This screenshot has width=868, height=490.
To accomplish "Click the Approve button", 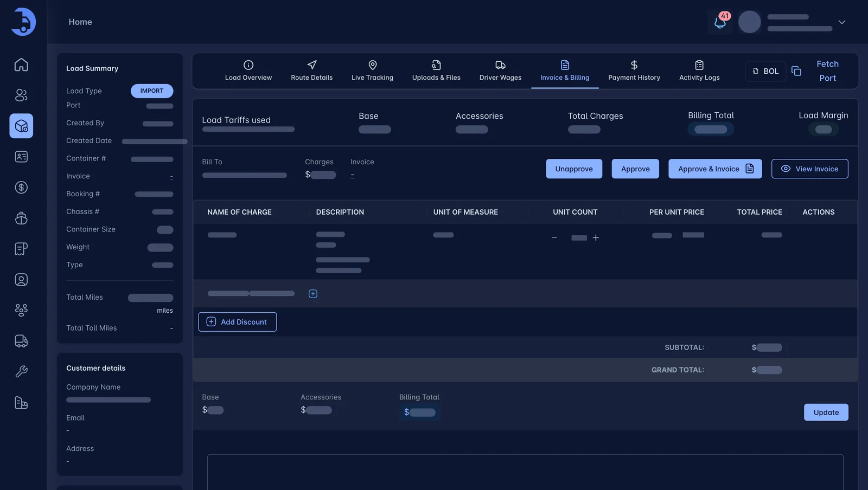I will point(635,169).
